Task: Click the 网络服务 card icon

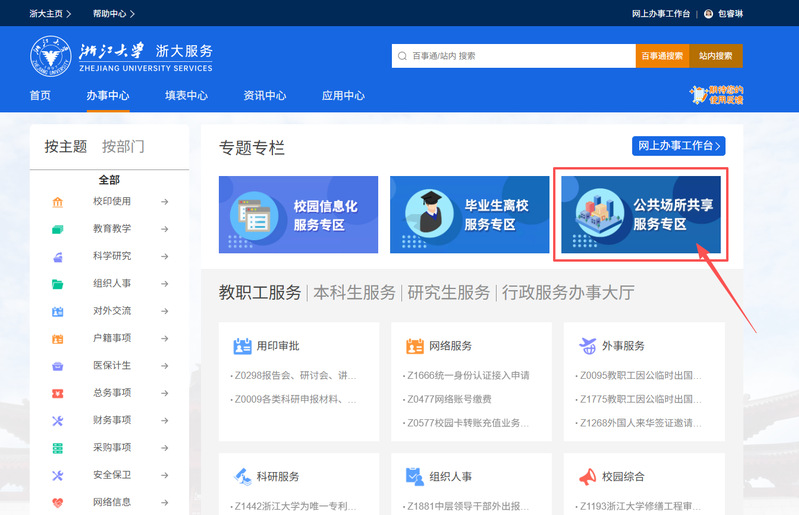Action: [415, 346]
